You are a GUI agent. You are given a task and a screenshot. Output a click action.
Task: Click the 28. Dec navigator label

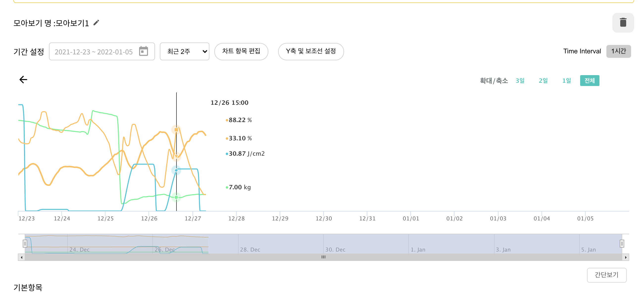(x=250, y=250)
